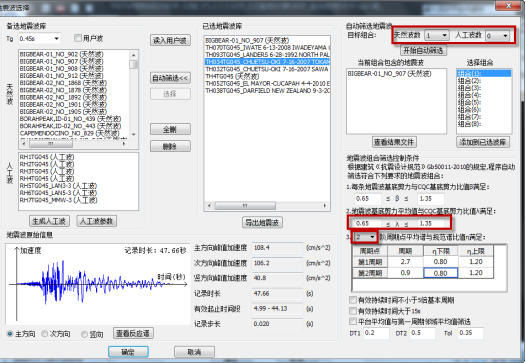The height and width of the screenshot is (363, 526).
Task: Click the 自动筛选<< button
Action: coord(170,78)
